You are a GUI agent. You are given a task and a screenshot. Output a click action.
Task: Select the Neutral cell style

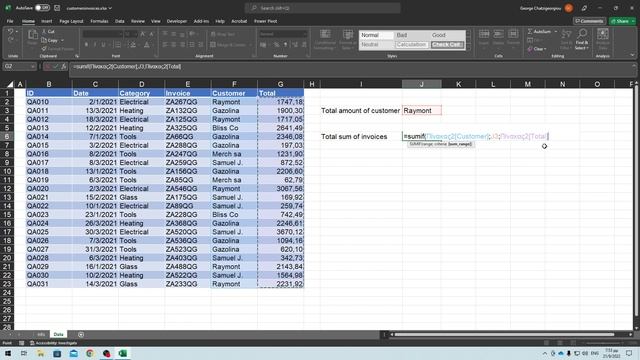tap(376, 44)
